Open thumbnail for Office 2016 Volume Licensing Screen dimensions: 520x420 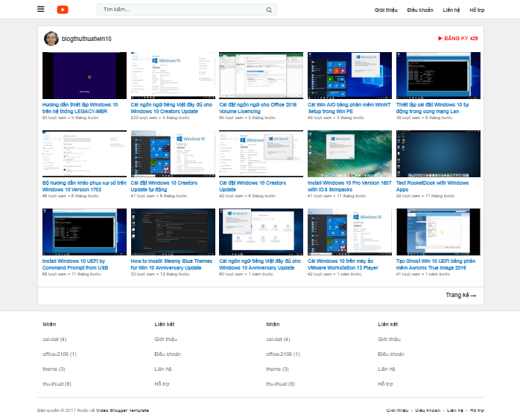pyautogui.click(x=261, y=75)
